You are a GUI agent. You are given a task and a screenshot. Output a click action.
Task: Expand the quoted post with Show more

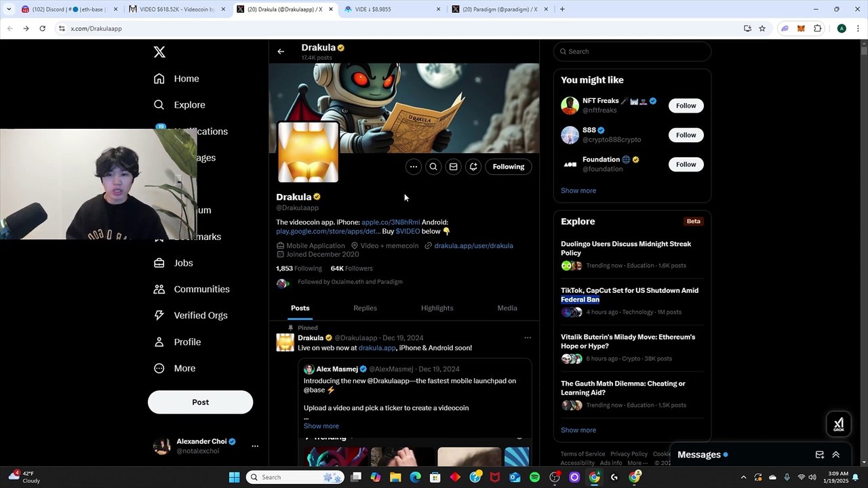click(321, 426)
